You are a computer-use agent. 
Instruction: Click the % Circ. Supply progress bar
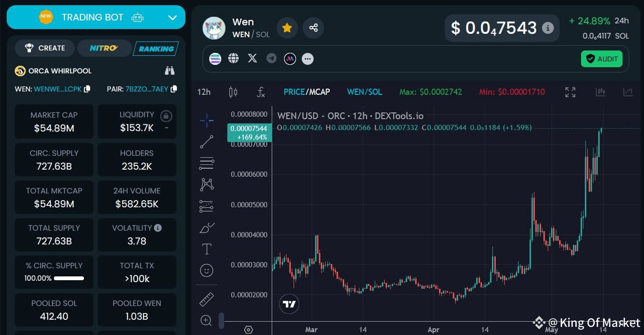point(69,278)
